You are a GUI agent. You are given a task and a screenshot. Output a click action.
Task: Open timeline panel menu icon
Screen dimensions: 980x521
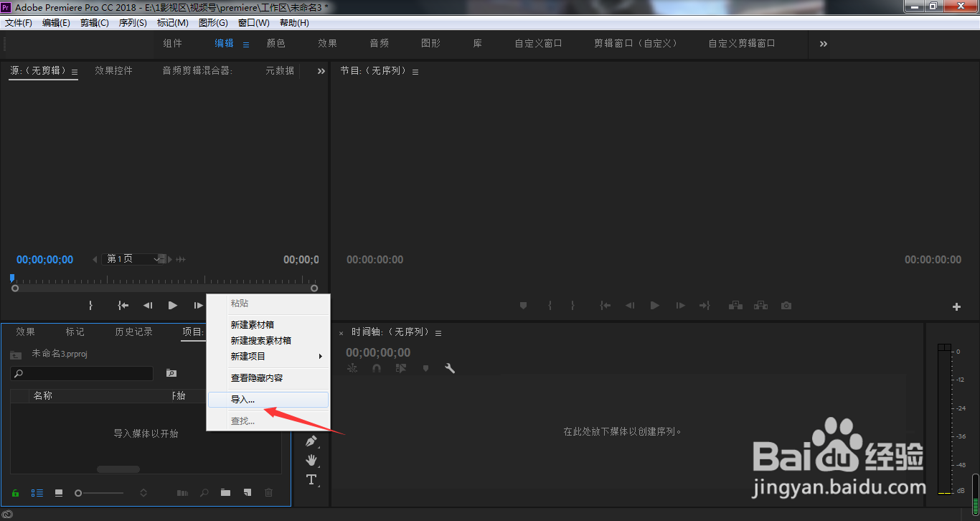tap(438, 333)
